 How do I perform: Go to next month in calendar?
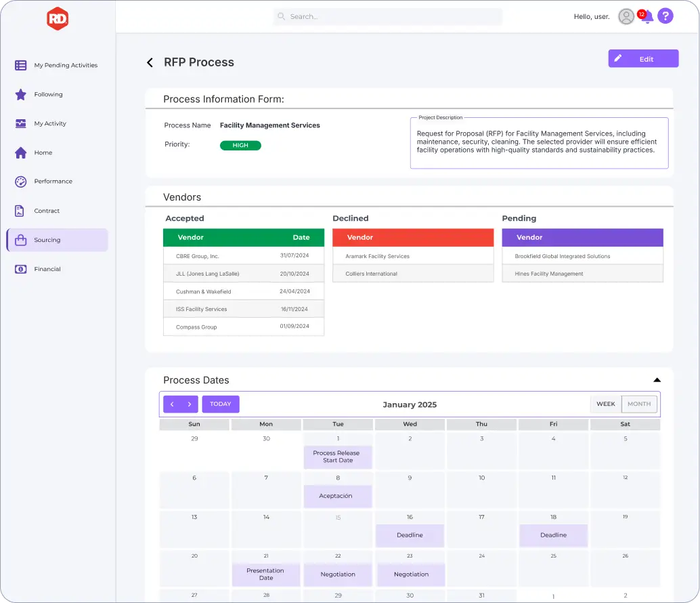click(x=190, y=404)
